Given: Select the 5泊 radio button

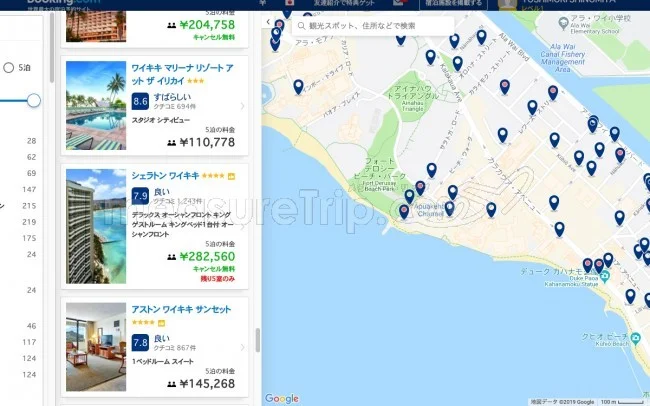Looking at the screenshot, I should pyautogui.click(x=9, y=68).
